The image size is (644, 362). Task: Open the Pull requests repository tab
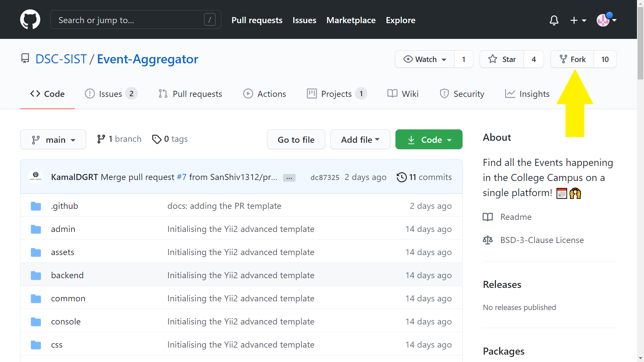(190, 94)
